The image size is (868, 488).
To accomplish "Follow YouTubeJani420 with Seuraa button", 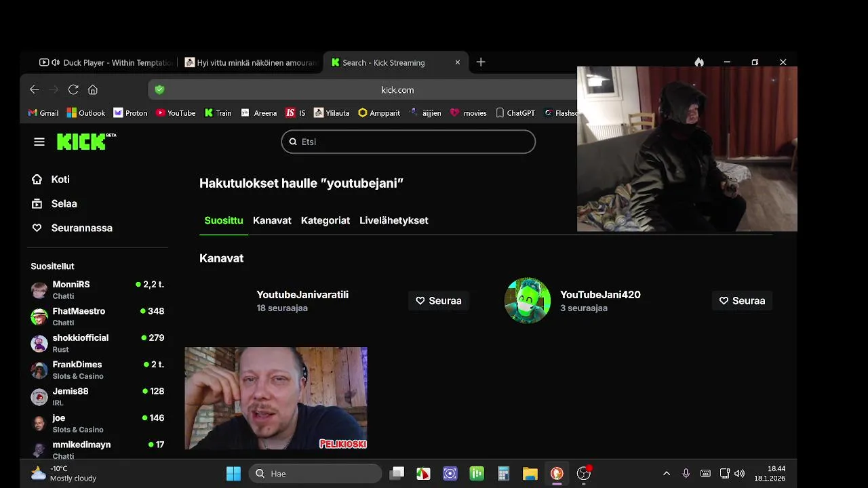I will (742, 301).
